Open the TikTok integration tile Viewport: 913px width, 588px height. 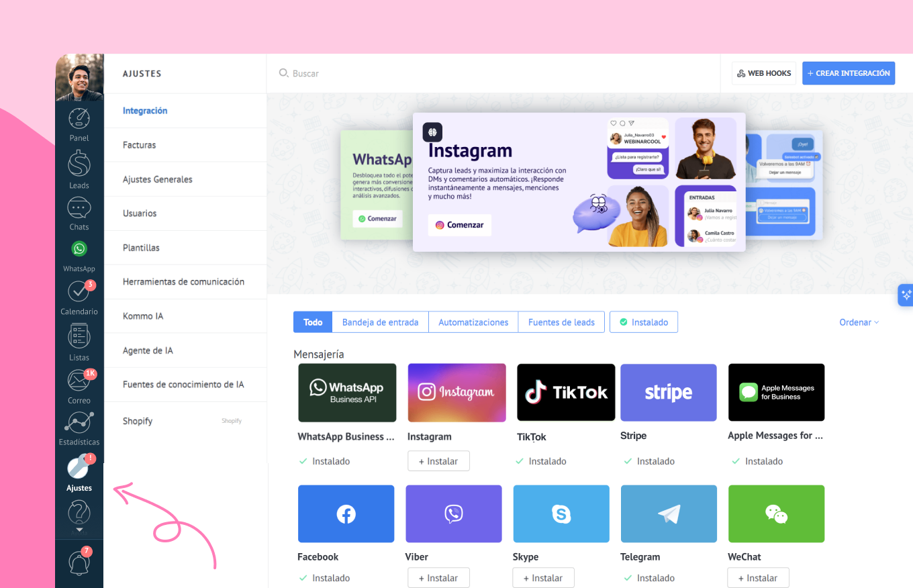(566, 393)
